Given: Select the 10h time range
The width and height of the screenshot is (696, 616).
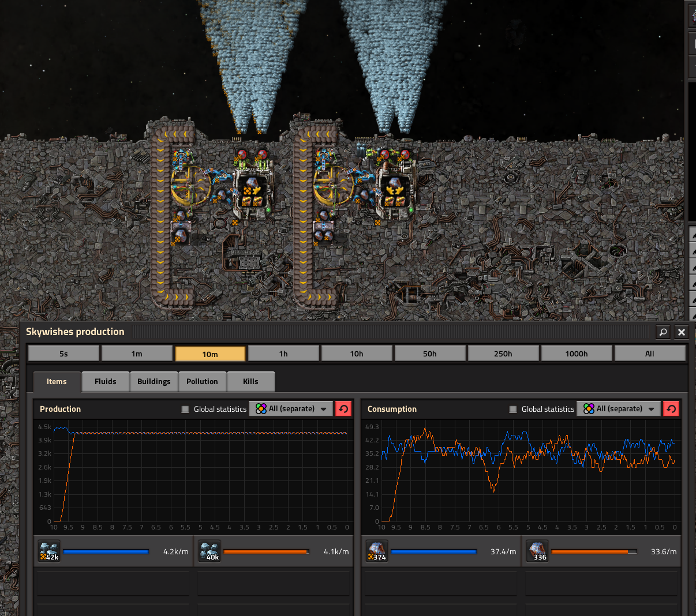Looking at the screenshot, I should click(x=357, y=354).
